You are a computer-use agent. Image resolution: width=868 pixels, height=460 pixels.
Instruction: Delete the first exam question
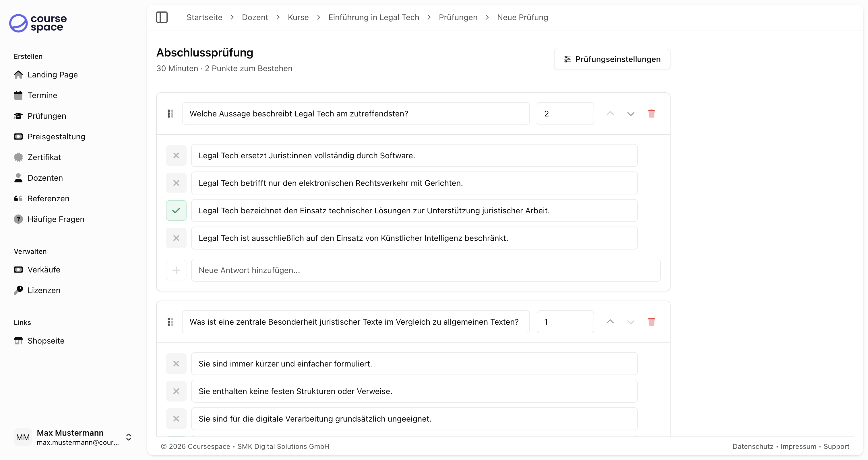[651, 114]
